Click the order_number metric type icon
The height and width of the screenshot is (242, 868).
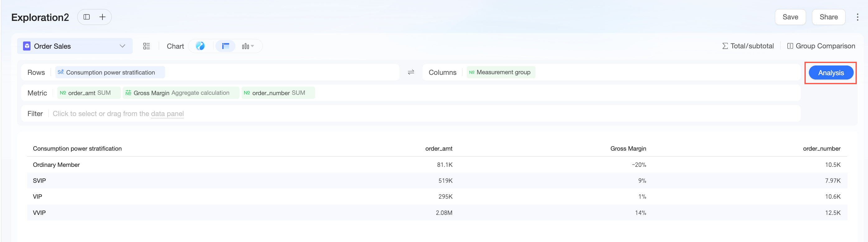coord(247,93)
